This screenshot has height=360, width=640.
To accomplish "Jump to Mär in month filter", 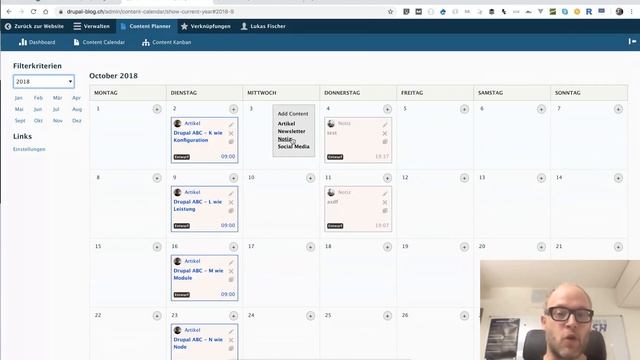I will coord(58,98).
